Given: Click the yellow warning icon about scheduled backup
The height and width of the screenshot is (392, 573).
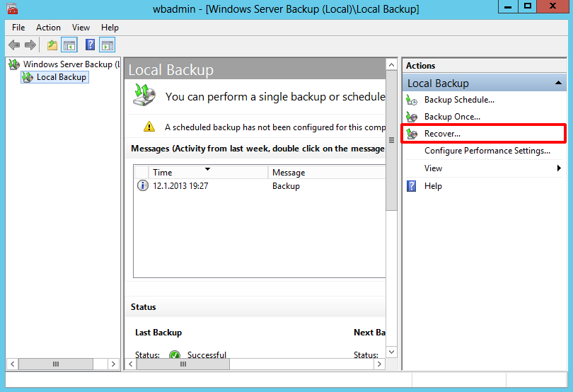Looking at the screenshot, I should [x=149, y=127].
